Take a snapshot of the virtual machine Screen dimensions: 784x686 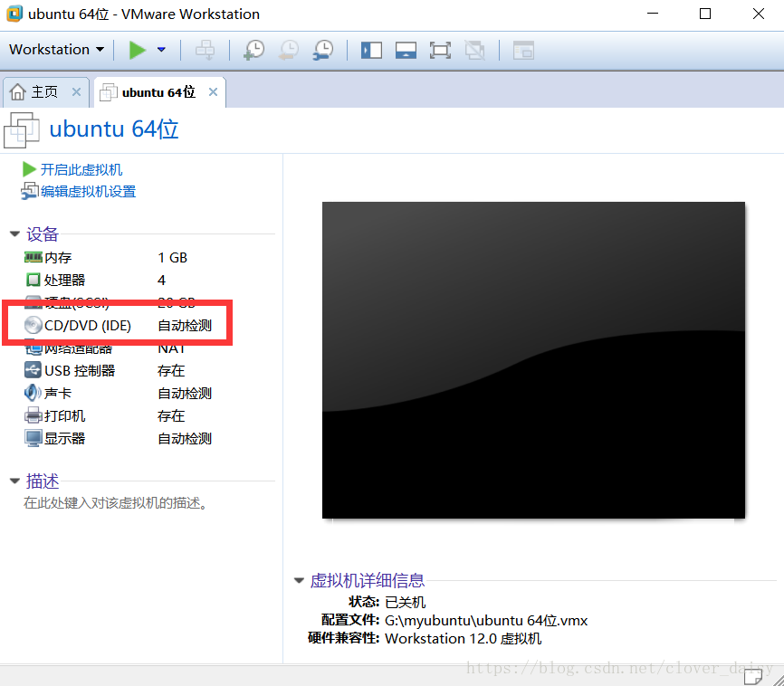[x=254, y=50]
